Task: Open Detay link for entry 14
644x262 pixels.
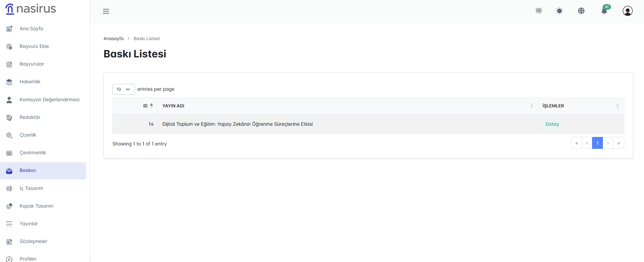Action: point(552,124)
